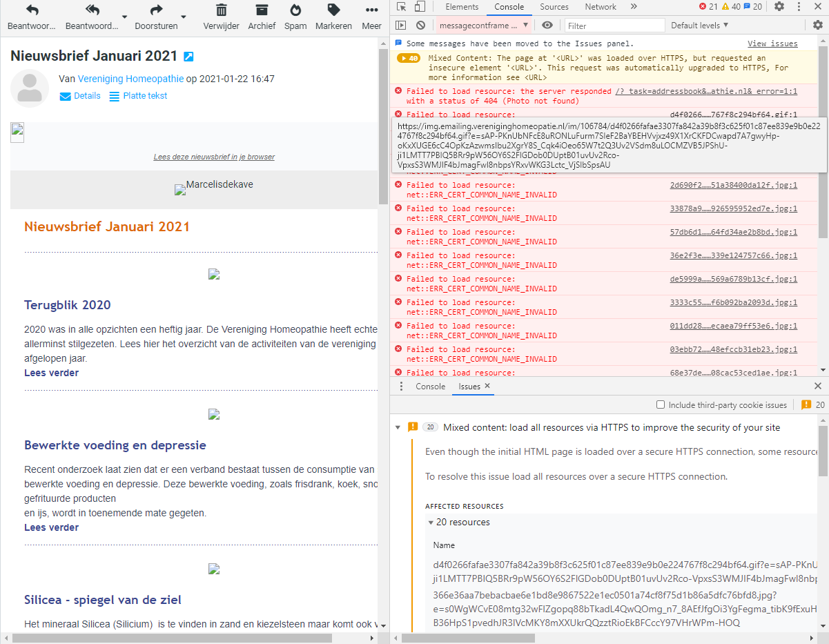Open Lees verder under Terugblik 2020

tap(51, 372)
